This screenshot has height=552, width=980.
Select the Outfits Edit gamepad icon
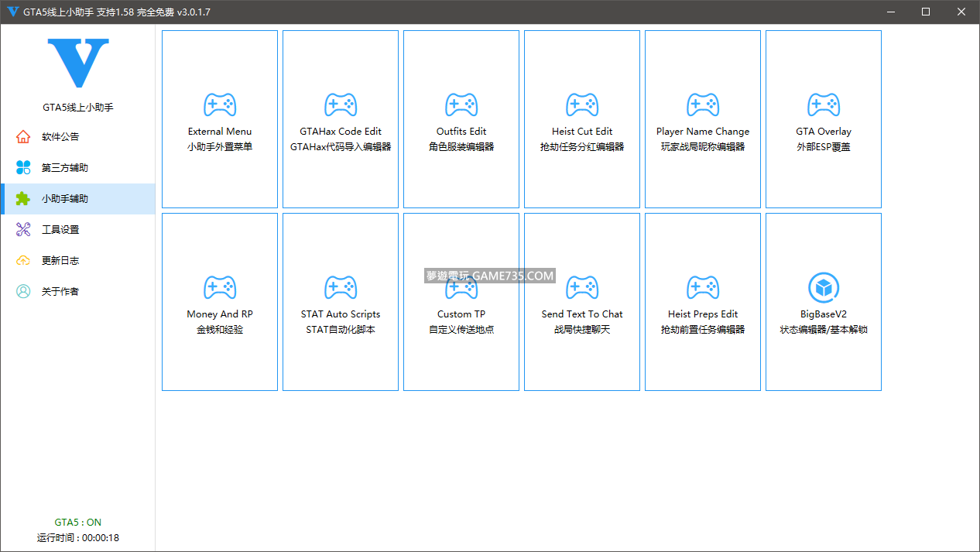pyautogui.click(x=461, y=105)
